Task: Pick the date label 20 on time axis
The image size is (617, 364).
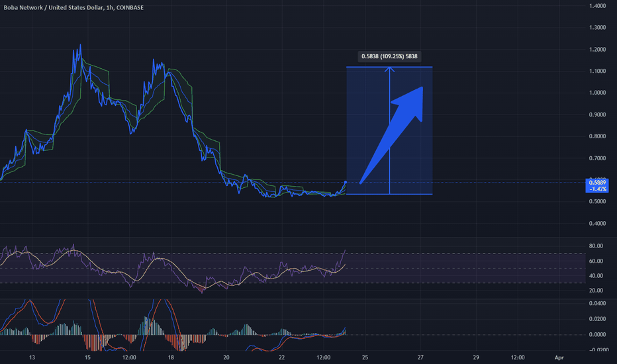Action: tap(226, 357)
